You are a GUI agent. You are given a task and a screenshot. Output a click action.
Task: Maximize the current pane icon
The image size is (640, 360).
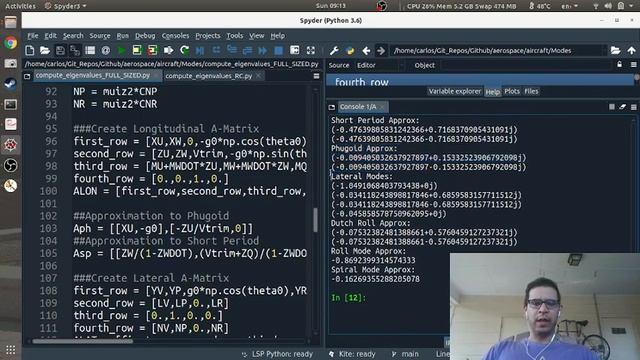coord(295,51)
